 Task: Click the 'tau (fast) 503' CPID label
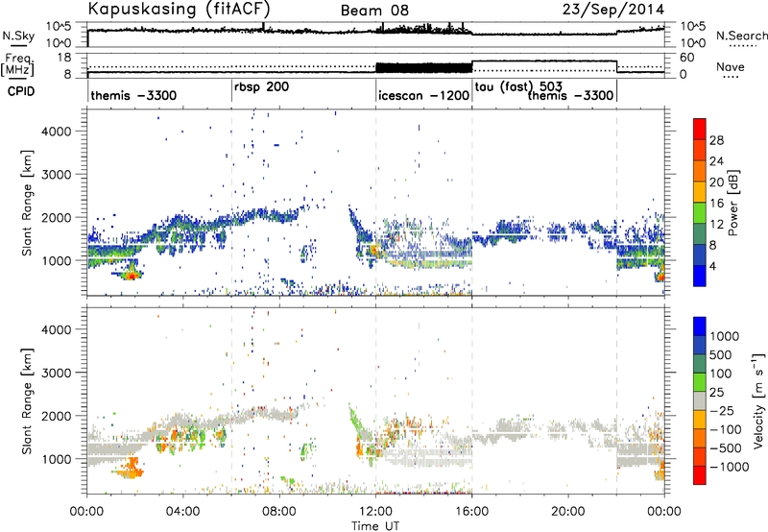coord(518,87)
